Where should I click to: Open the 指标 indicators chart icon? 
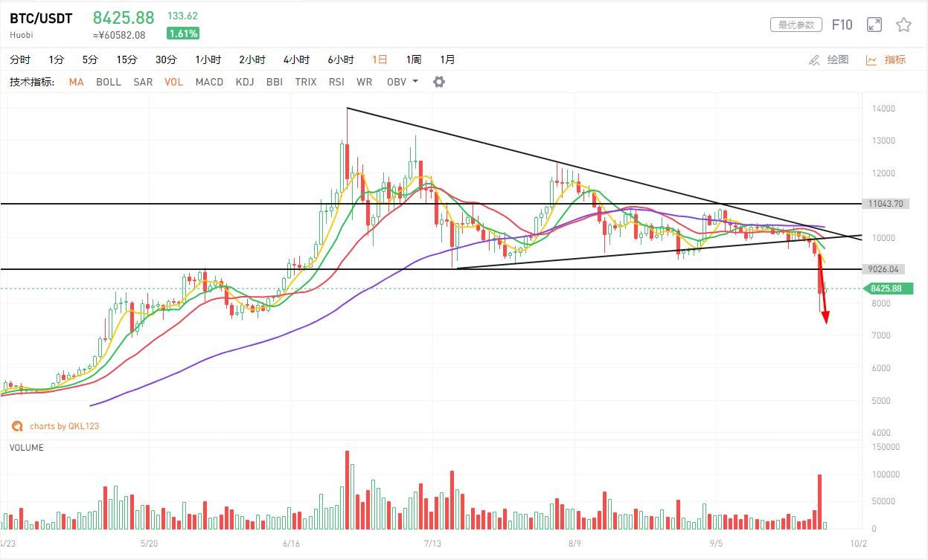[871, 59]
